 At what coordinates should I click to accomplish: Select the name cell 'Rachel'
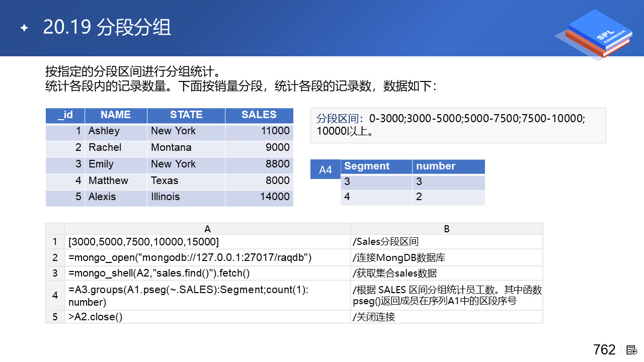pyautogui.click(x=116, y=148)
